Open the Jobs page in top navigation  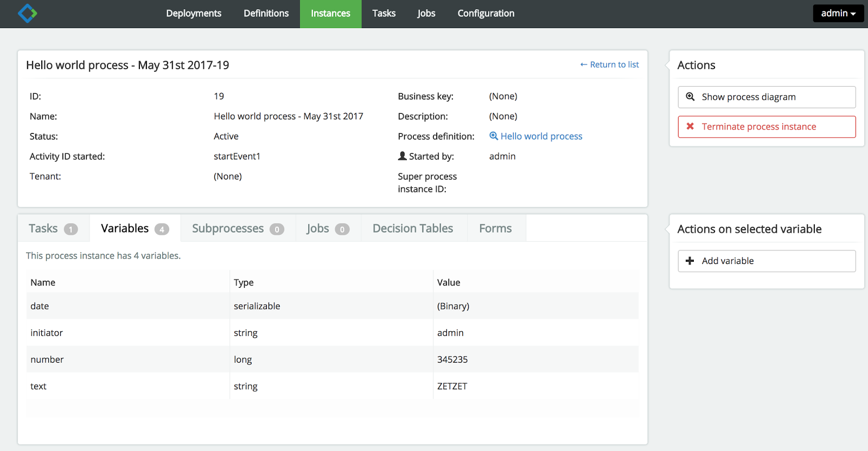[426, 14]
